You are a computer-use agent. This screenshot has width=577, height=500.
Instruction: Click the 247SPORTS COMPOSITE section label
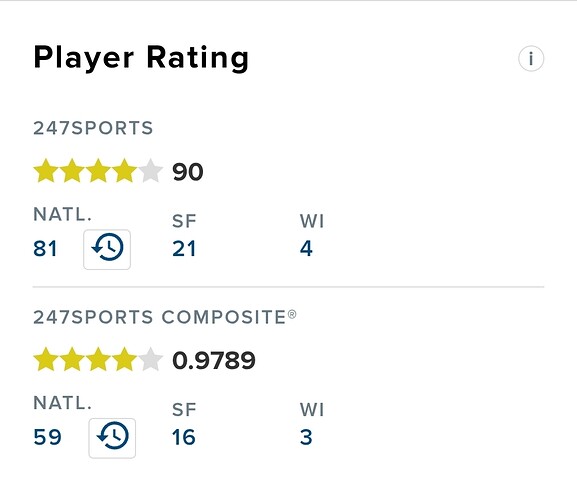[165, 317]
